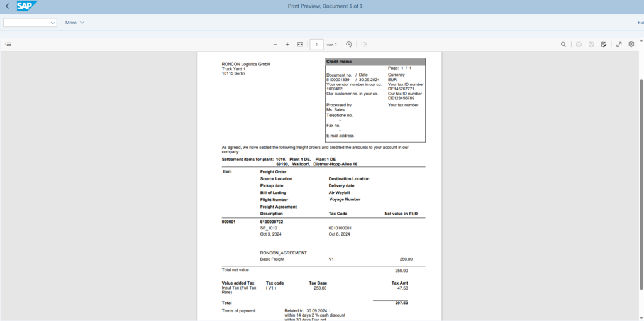Image resolution: width=644 pixels, height=321 pixels.
Task: Click the total amount 297.50
Action: (x=401, y=303)
